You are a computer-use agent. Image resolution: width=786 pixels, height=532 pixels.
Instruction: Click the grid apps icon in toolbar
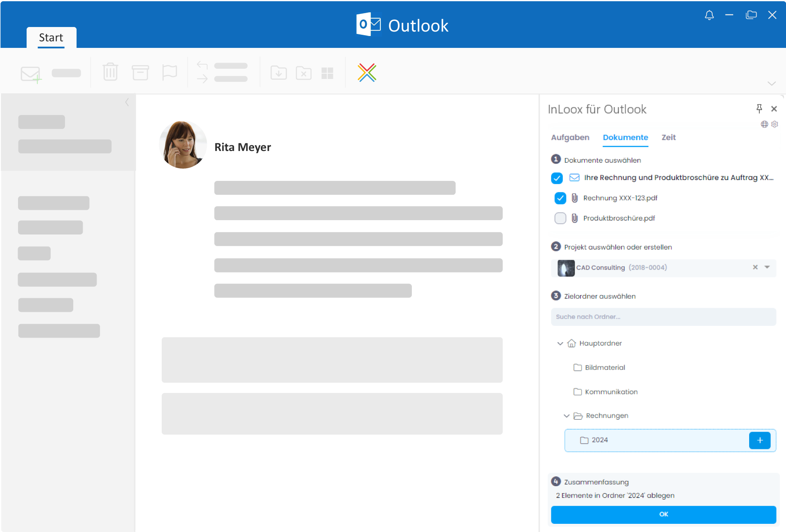point(327,73)
